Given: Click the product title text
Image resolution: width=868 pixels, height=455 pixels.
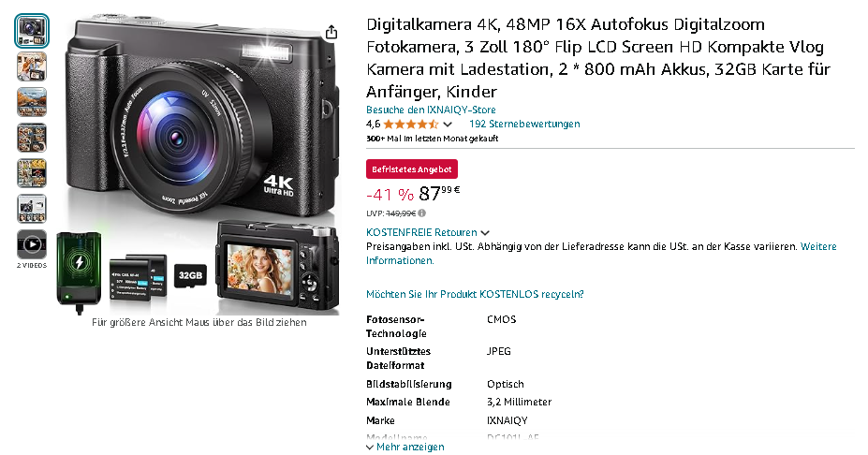Looking at the screenshot, I should (x=598, y=57).
